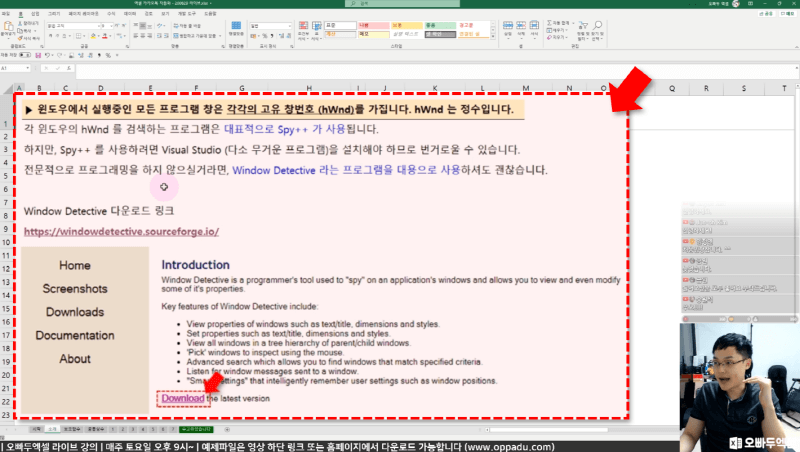Viewport: 800px width, 452px height.
Task: Click Undo arrow in quick access toolbar
Action: (x=47, y=55)
